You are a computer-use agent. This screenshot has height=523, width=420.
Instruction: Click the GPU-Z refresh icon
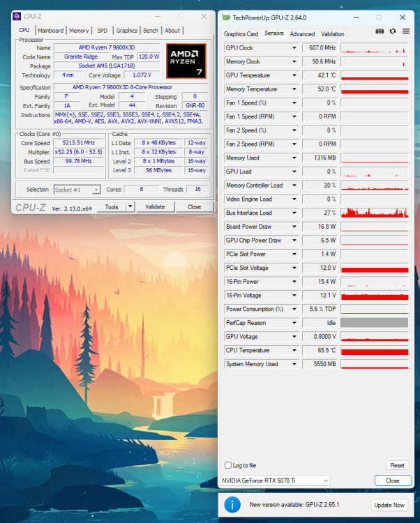tap(393, 31)
